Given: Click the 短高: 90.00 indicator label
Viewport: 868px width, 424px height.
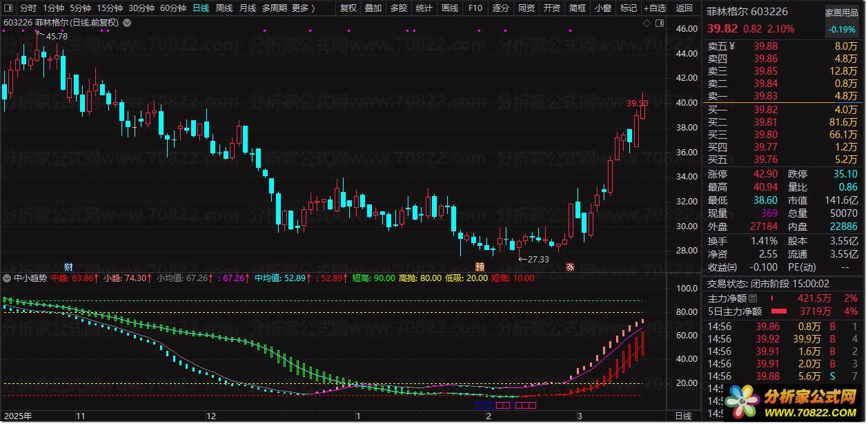Looking at the screenshot, I should pyautogui.click(x=374, y=278).
